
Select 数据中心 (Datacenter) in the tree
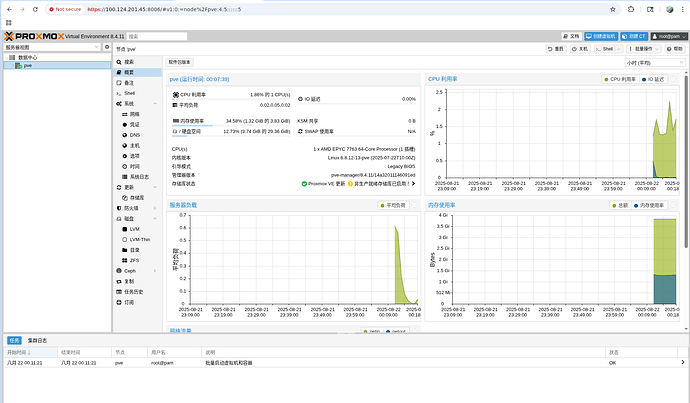[x=28, y=58]
